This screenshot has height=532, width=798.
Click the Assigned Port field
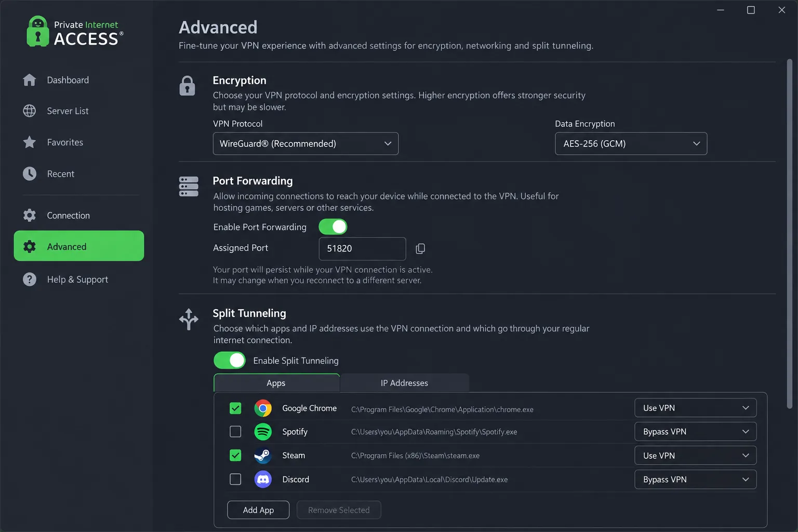tap(362, 249)
